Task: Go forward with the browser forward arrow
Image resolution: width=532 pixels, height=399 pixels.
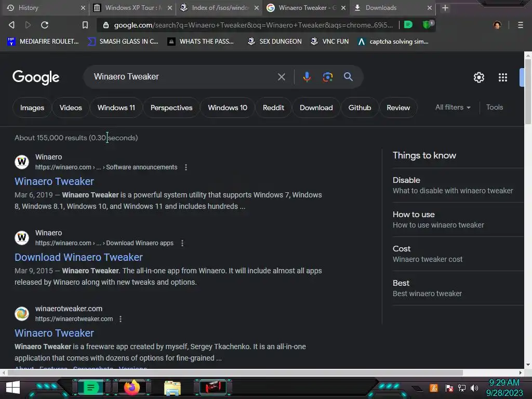Action: 28,25
